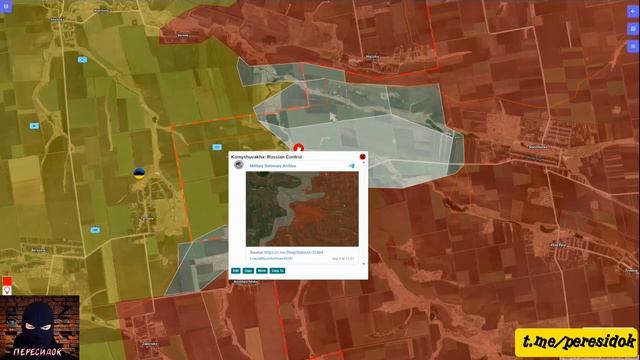
Task: Open the Source URL link in popup
Action: click(x=293, y=252)
